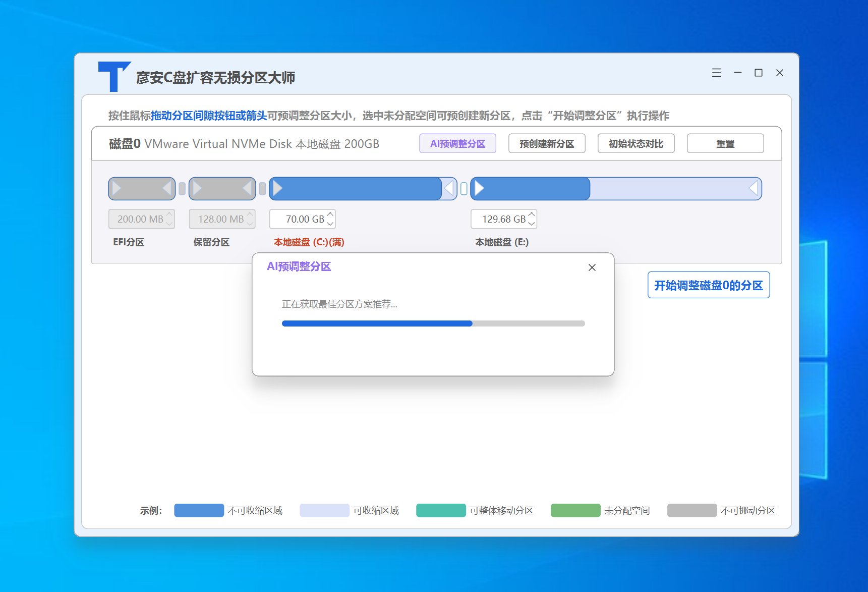Click the blue 不可收缩区域 legend swatch
The image size is (868, 592).
tap(199, 510)
